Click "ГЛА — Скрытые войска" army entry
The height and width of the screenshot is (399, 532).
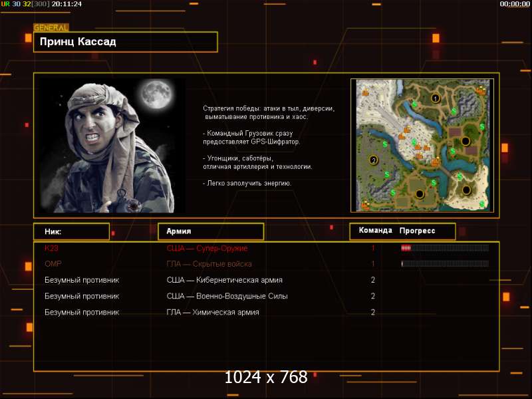[x=209, y=264]
